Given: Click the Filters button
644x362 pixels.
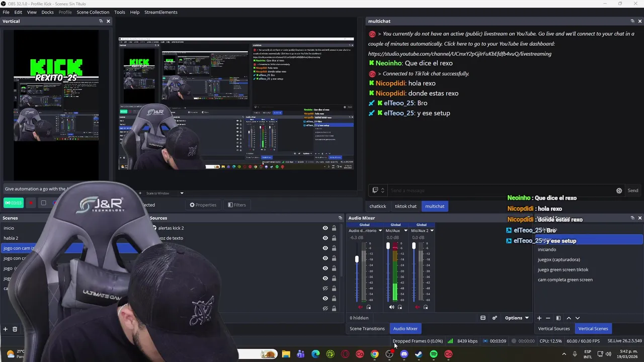Looking at the screenshot, I should pos(237,205).
